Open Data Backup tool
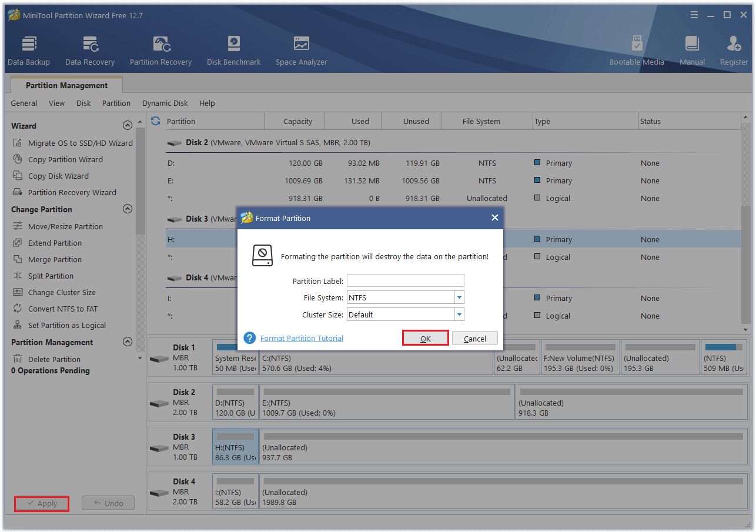Screen dimensions: 756x532 [x=28, y=51]
